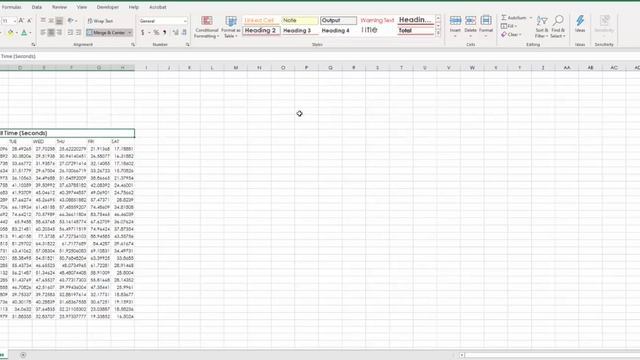Apply Top Align to cells
This screenshot has width=640, height=360.
coord(43,20)
